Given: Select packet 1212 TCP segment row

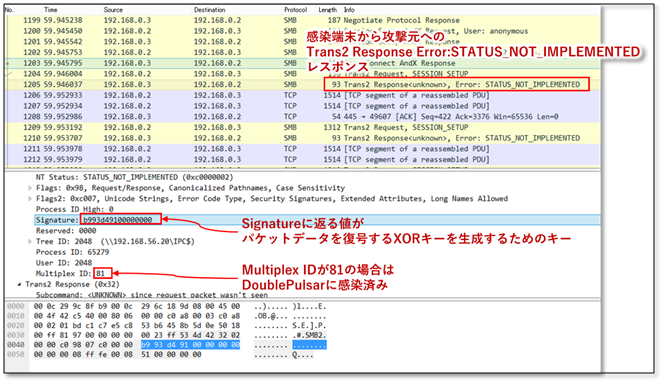Looking at the screenshot, I should click(302, 159).
